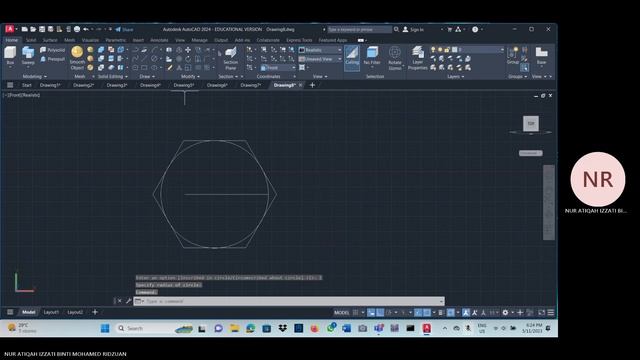Click the Base view tool

coord(541,56)
